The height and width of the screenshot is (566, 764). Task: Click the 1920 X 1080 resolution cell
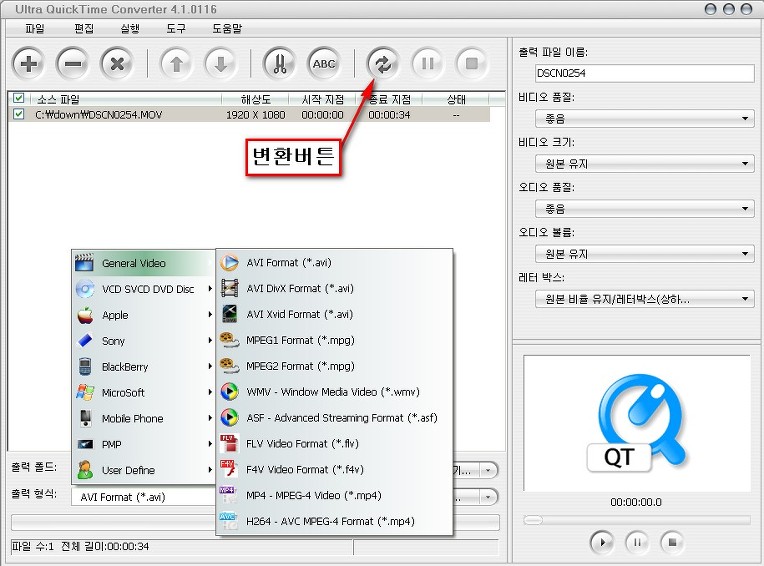[x=255, y=115]
